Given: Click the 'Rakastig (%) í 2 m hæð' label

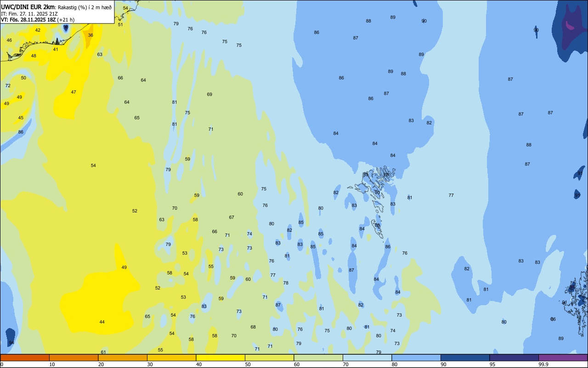Looking at the screenshot, I should click(85, 7).
